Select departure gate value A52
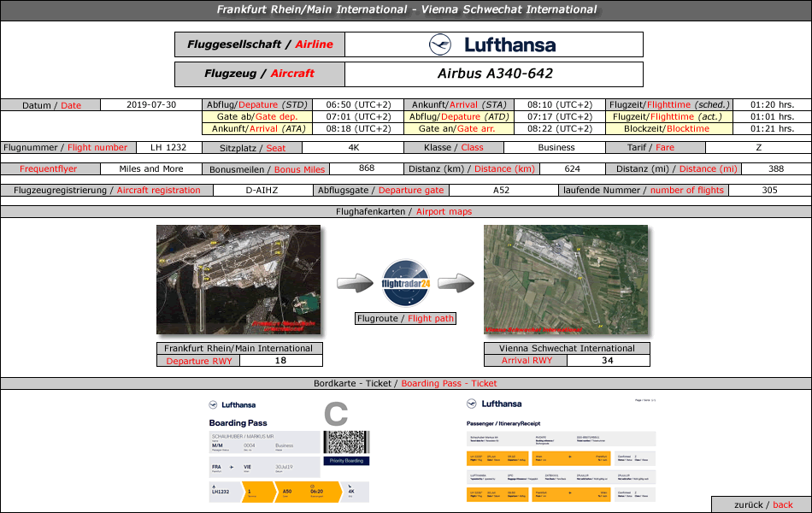The width and height of the screenshot is (812, 513). [501, 190]
